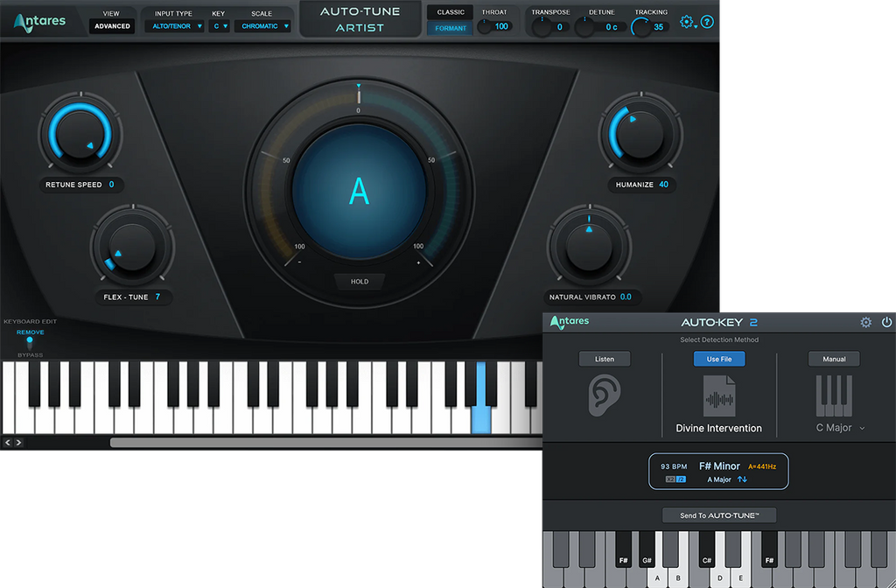Click the Retune Speed knob
The image size is (896, 588).
pos(80,134)
